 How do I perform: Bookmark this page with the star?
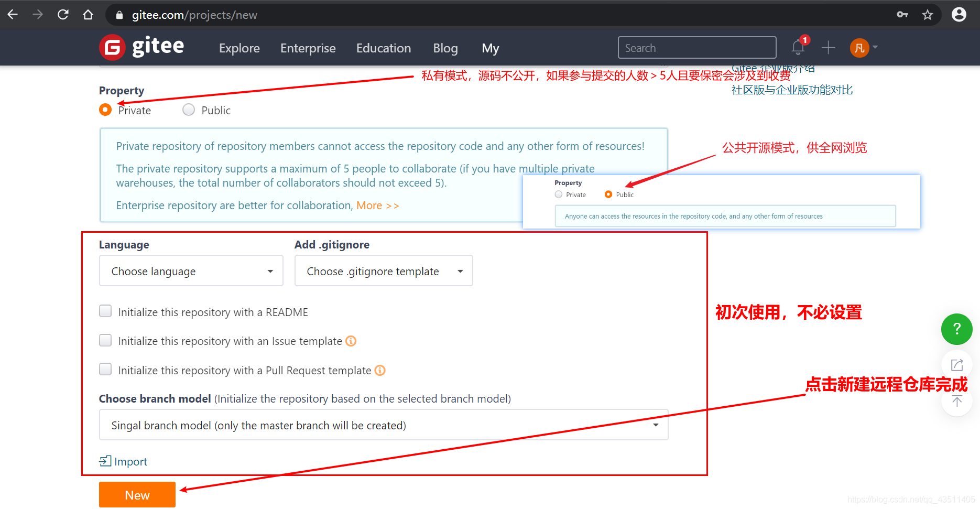[928, 15]
